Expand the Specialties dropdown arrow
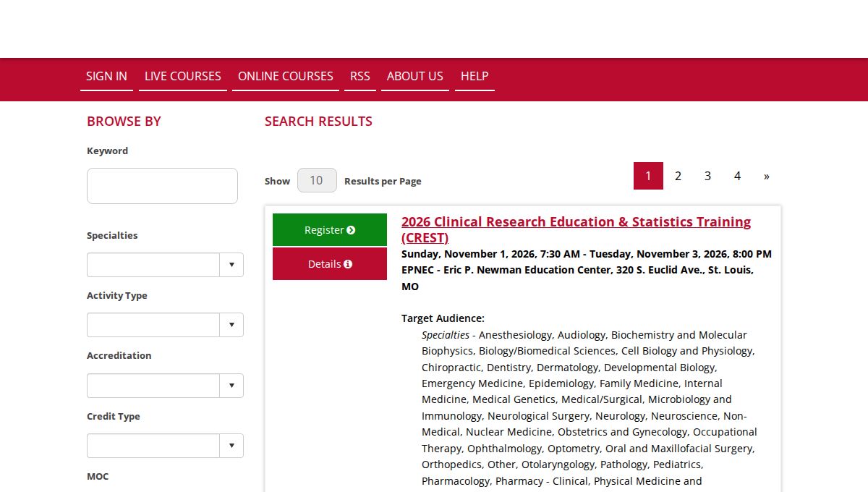This screenshot has width=868, height=492. pyautogui.click(x=231, y=265)
